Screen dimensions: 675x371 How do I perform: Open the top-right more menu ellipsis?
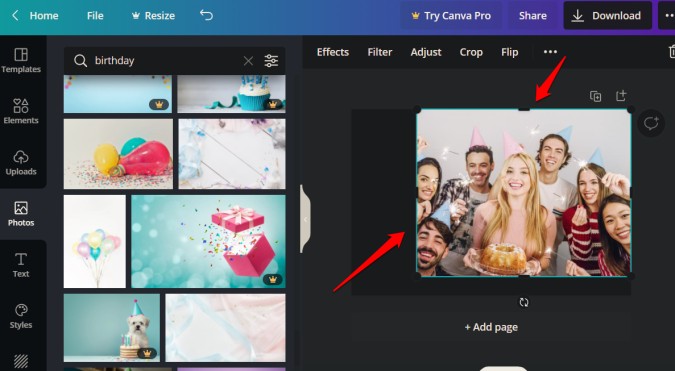(x=668, y=15)
